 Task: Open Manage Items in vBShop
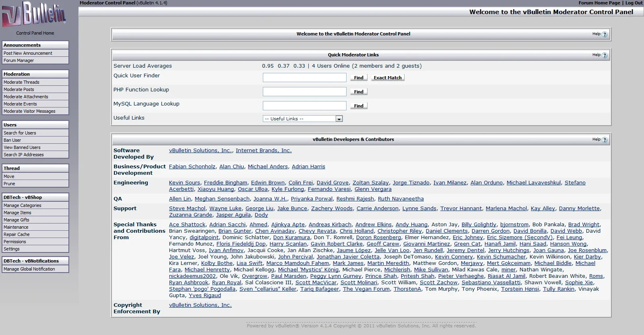pos(35,213)
